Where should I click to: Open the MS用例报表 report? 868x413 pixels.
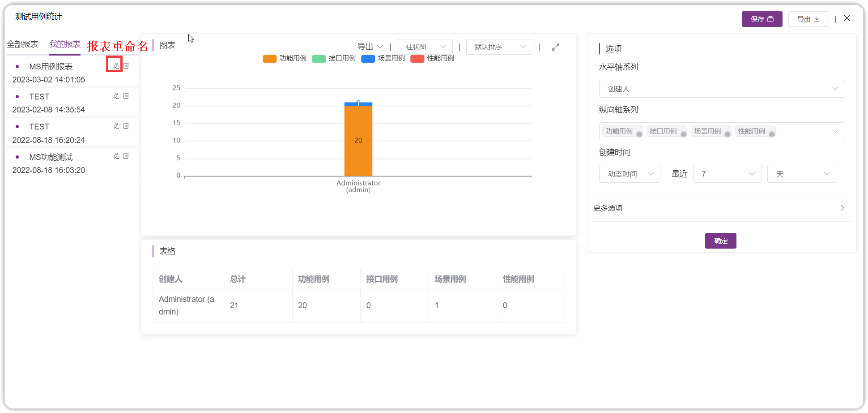coord(51,67)
